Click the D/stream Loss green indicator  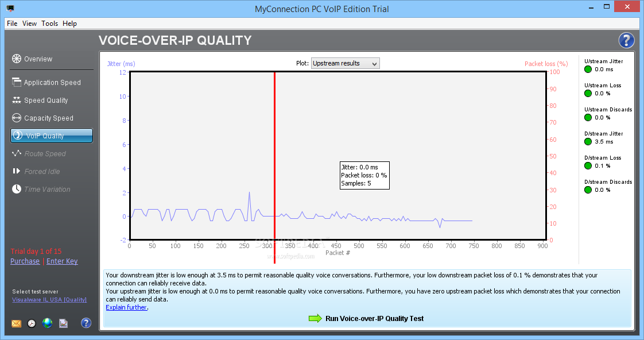tap(588, 165)
